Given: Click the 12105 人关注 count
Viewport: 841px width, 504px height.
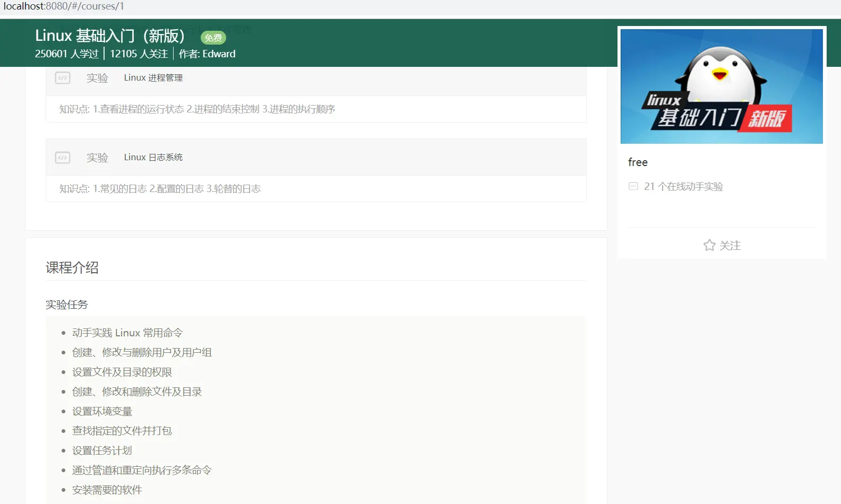Looking at the screenshot, I should (139, 54).
